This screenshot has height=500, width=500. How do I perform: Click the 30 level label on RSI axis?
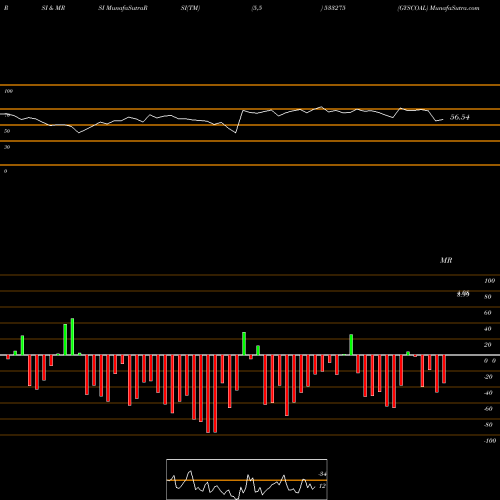[x=7, y=147]
